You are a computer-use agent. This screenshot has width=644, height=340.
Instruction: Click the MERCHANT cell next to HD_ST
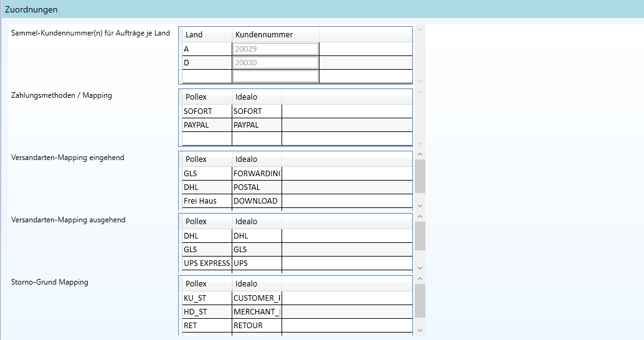(257, 312)
